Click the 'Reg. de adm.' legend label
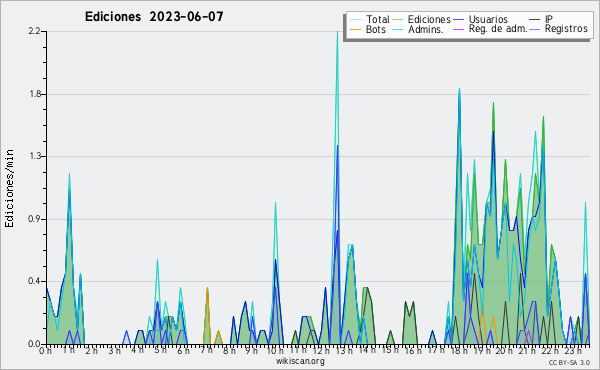 [498, 29]
